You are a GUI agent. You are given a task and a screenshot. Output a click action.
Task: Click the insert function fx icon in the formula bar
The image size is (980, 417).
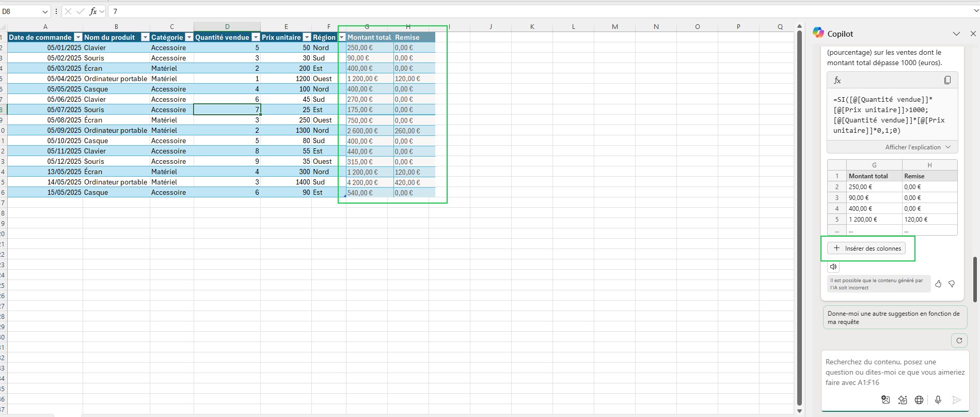[x=93, y=11]
